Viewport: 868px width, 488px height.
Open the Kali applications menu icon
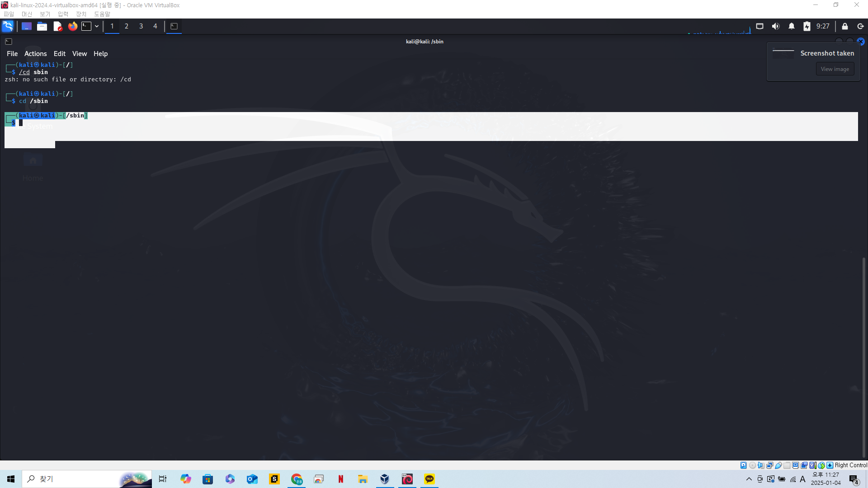click(x=8, y=26)
